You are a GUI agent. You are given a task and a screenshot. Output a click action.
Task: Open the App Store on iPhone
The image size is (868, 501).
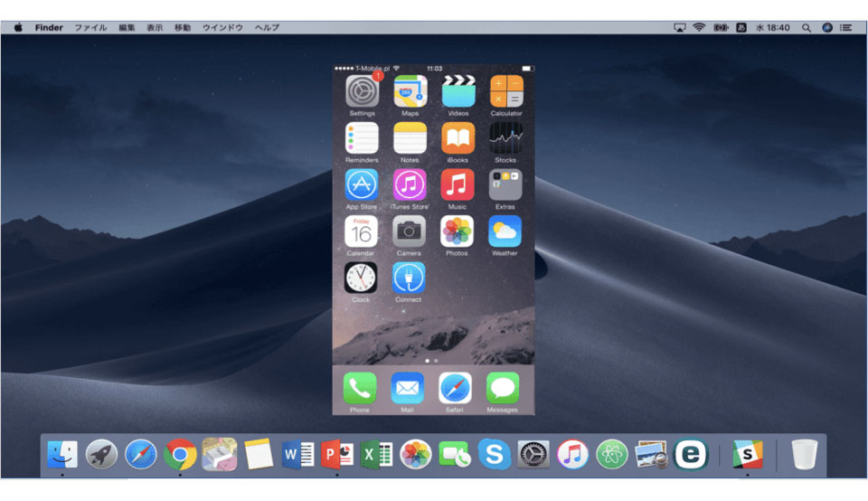click(x=362, y=184)
